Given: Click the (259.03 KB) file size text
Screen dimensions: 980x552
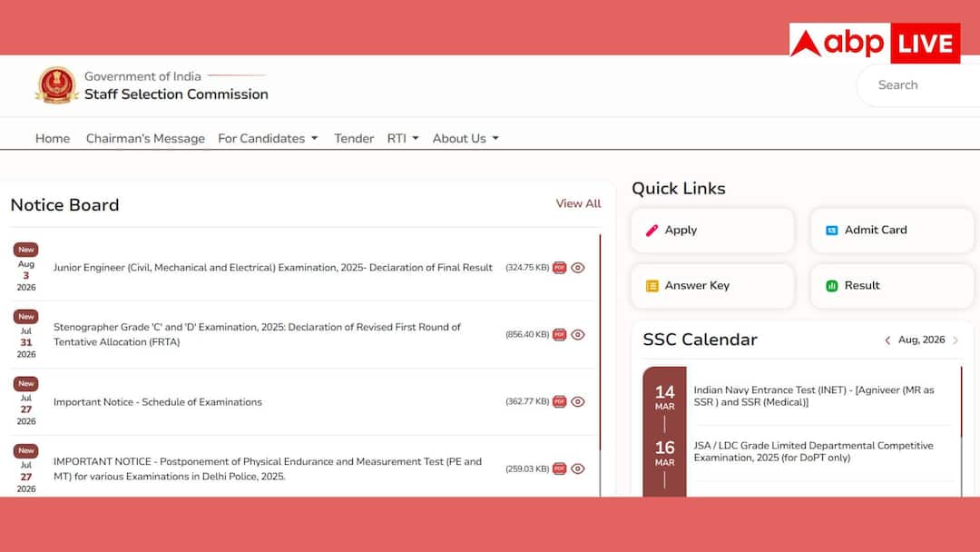Looking at the screenshot, I should point(527,468).
